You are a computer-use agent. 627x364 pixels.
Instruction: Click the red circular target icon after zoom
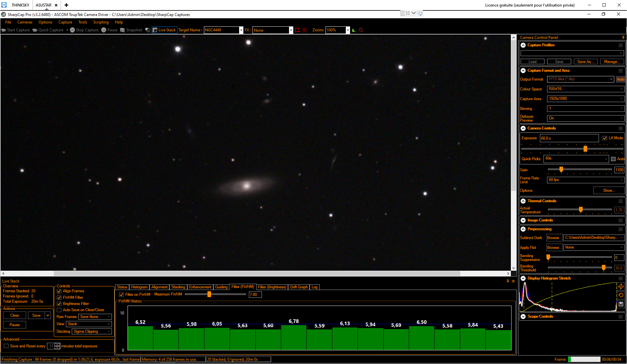point(361,30)
